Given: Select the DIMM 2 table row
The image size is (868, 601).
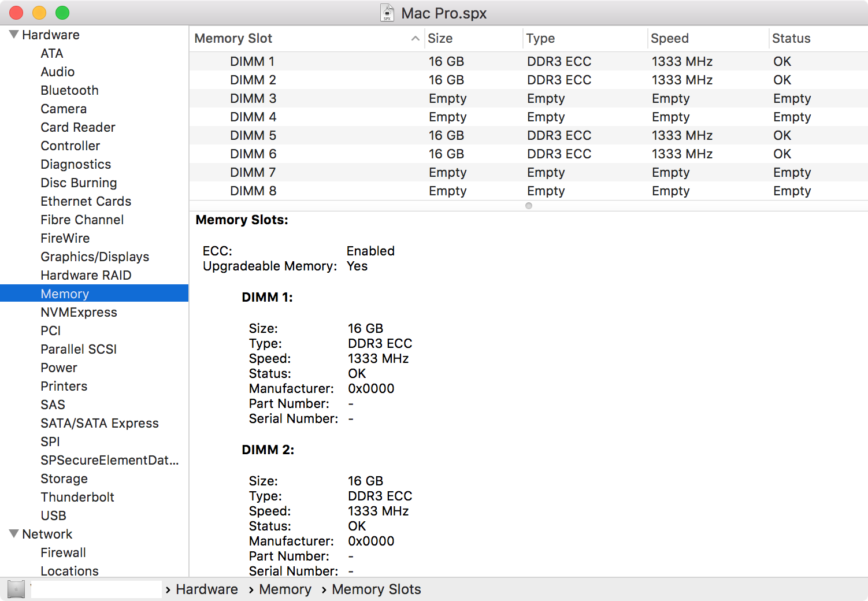Looking at the screenshot, I should coord(528,80).
